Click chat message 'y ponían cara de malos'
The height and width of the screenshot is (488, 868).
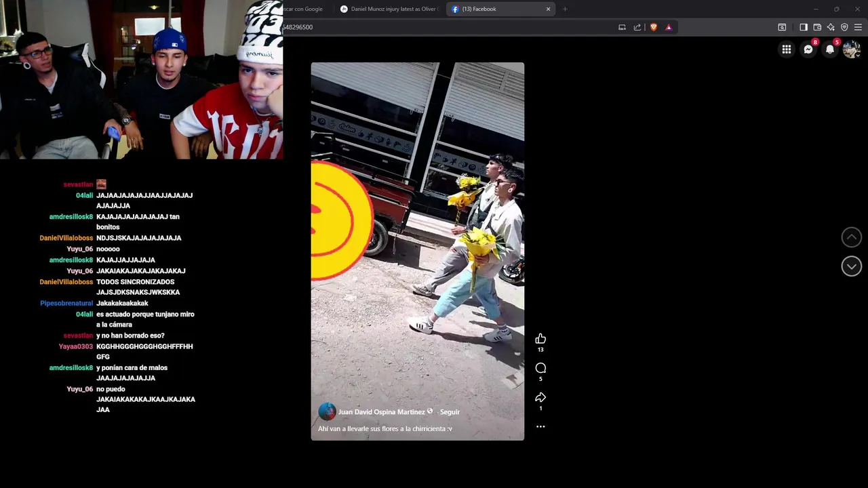[x=132, y=367]
